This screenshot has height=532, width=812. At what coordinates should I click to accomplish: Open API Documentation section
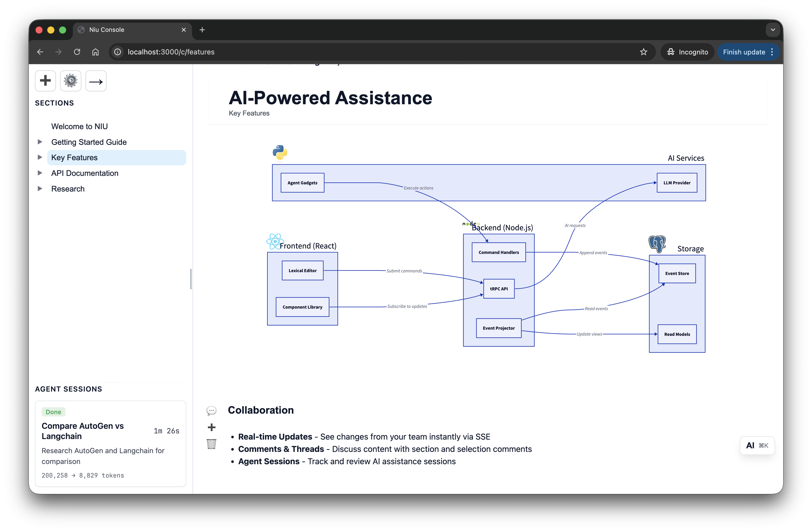85,173
